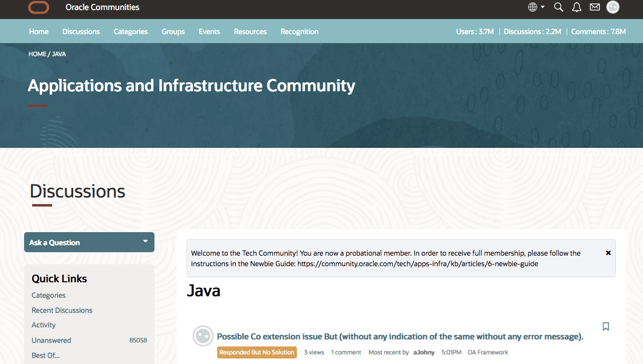Dismiss the probational member welcome banner
The width and height of the screenshot is (643, 364).
pyautogui.click(x=608, y=253)
